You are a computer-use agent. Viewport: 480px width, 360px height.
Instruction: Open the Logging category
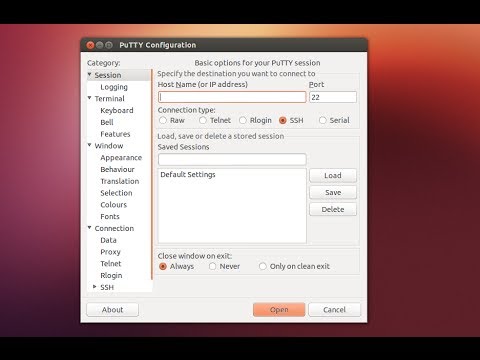[114, 87]
